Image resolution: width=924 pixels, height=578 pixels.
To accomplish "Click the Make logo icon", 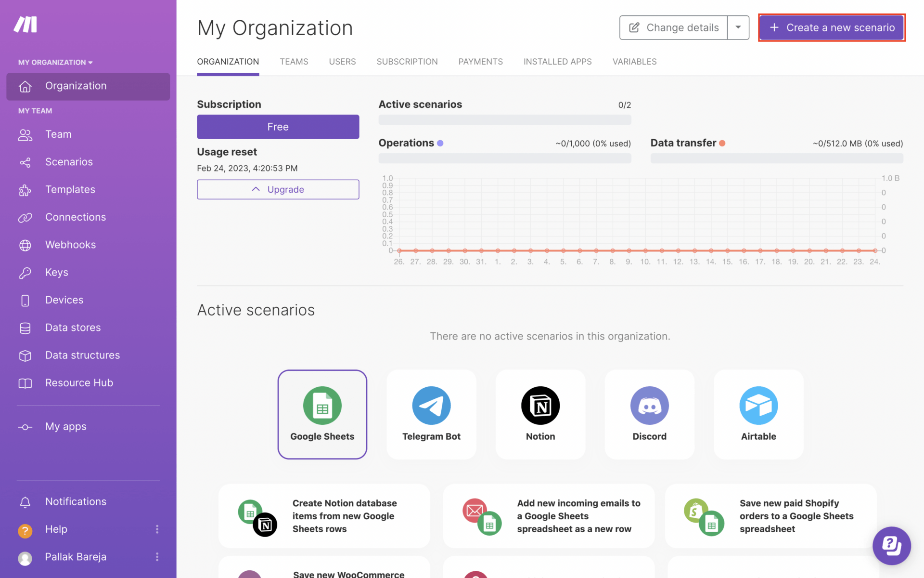I will pyautogui.click(x=26, y=25).
